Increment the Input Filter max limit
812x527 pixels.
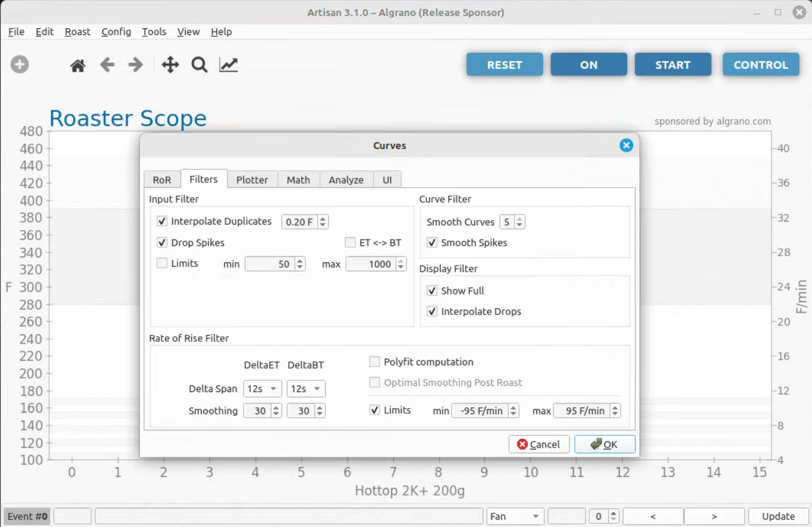point(401,261)
